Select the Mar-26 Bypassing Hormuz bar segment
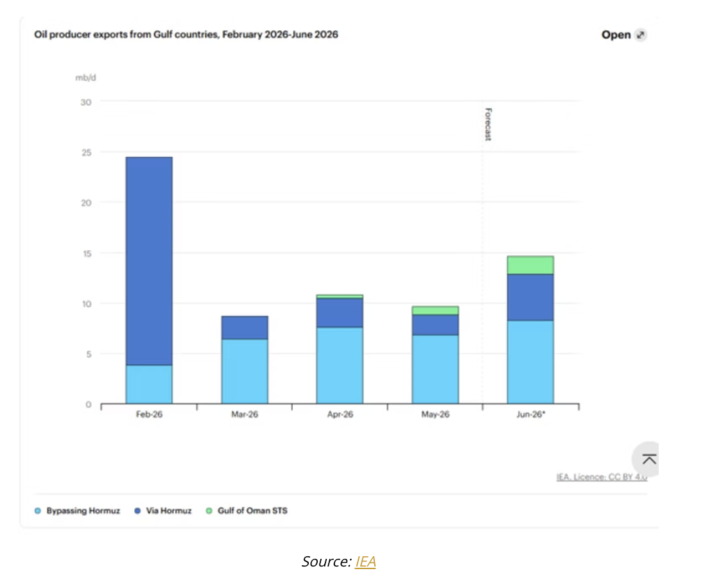728x580 pixels. (x=245, y=371)
